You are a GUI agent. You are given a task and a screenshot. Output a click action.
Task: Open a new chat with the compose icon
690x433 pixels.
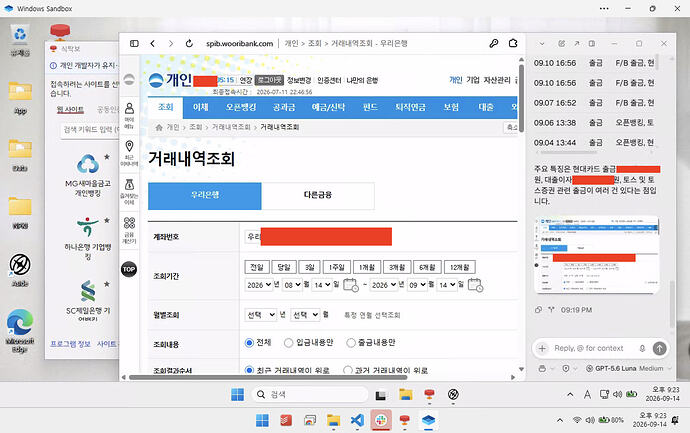(562, 44)
